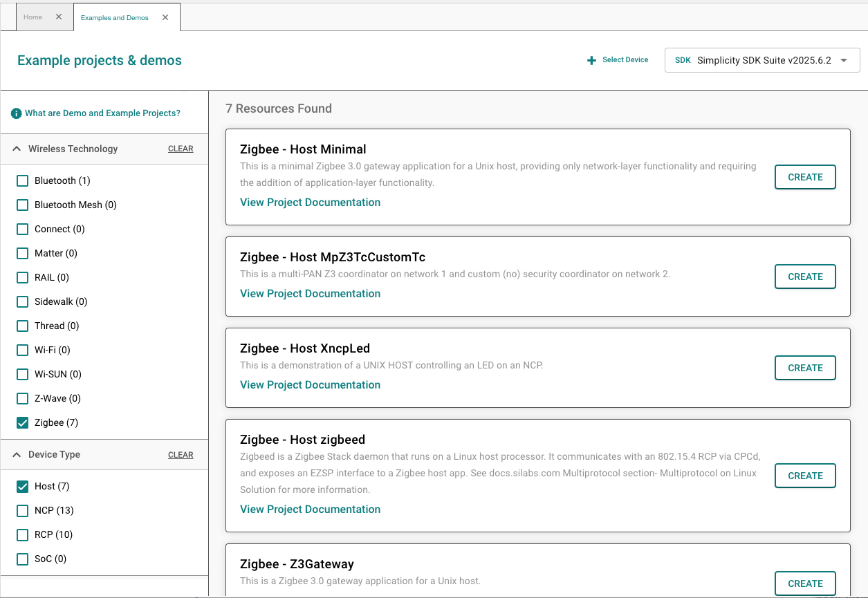Click the plus icon beside Select Device
This screenshot has width=868, height=598.
coord(591,61)
